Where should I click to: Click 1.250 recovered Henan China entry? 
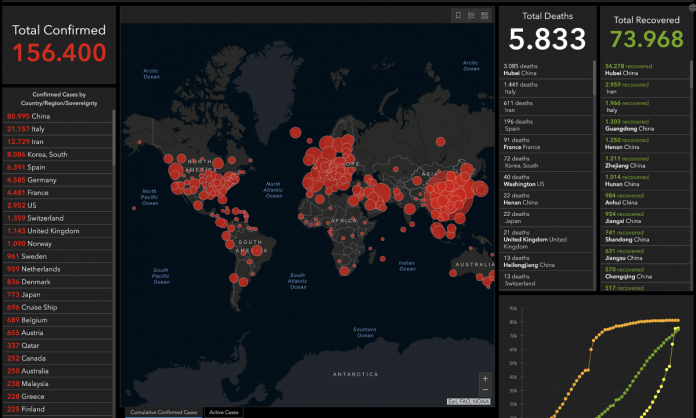pyautogui.click(x=645, y=144)
